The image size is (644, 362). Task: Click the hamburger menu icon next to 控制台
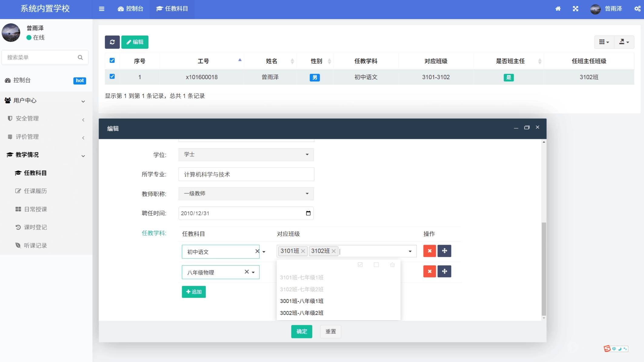tap(102, 9)
